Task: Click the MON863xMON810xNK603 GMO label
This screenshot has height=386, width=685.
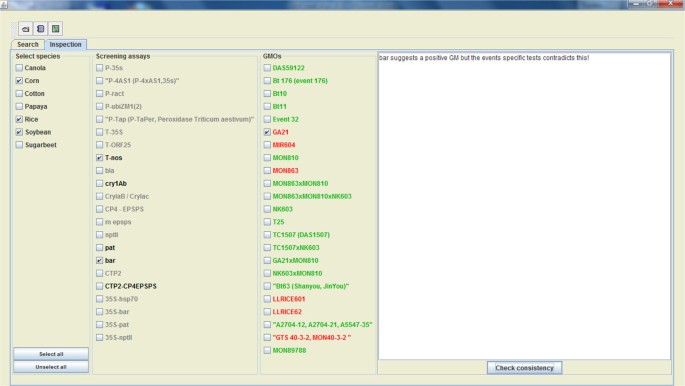Action: tap(312, 196)
